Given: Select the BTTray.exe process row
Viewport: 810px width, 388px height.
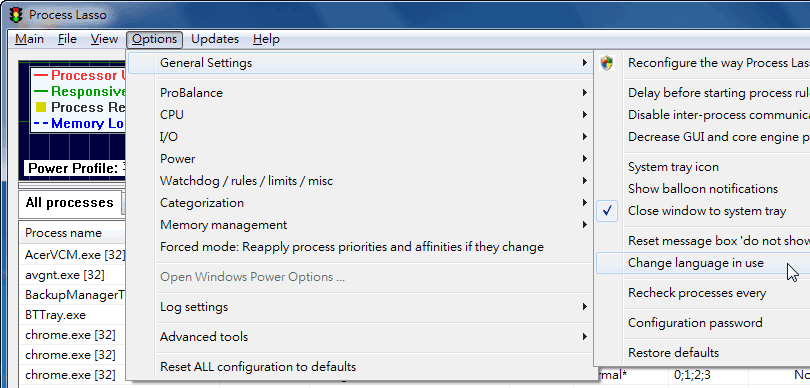Looking at the screenshot, I should [x=72, y=315].
